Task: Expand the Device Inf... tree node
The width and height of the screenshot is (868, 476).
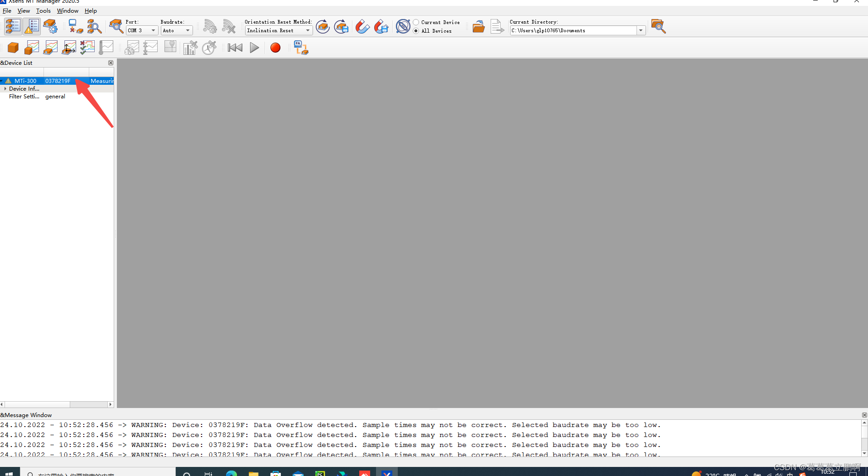Action: click(x=5, y=89)
